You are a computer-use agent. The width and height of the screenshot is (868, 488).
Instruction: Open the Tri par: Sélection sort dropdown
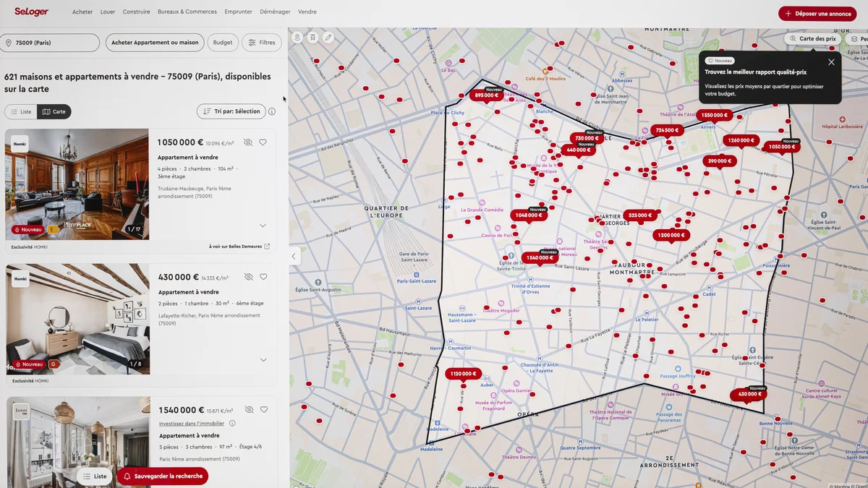[231, 111]
